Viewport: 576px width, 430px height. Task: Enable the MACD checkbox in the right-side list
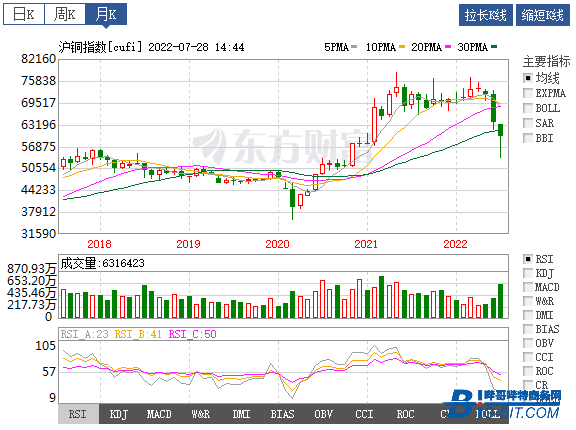point(528,287)
